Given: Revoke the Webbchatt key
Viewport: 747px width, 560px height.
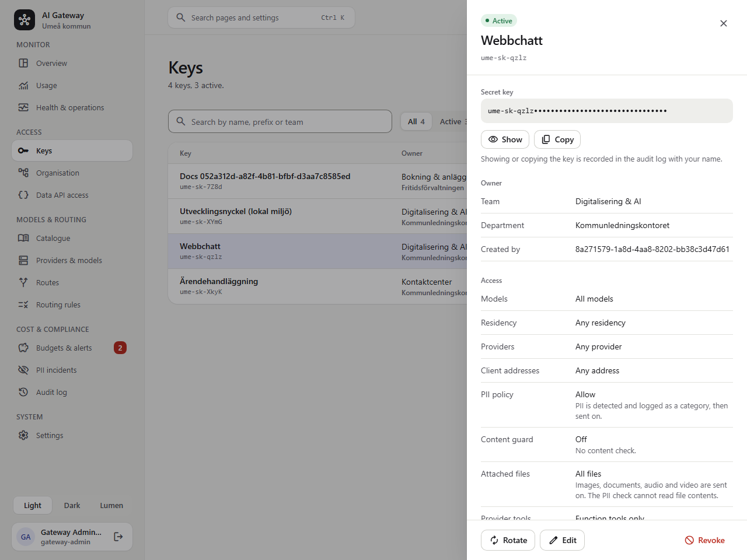Looking at the screenshot, I should point(705,540).
